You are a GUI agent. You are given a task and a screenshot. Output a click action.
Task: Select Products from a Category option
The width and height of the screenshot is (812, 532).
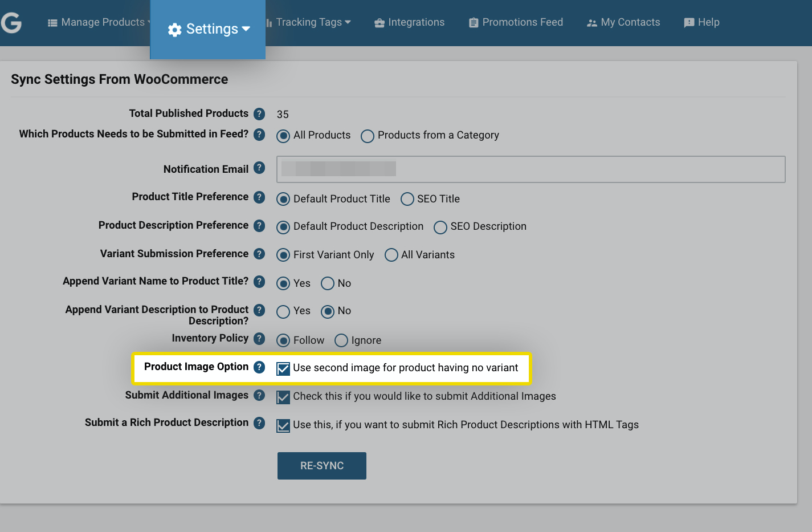368,136
